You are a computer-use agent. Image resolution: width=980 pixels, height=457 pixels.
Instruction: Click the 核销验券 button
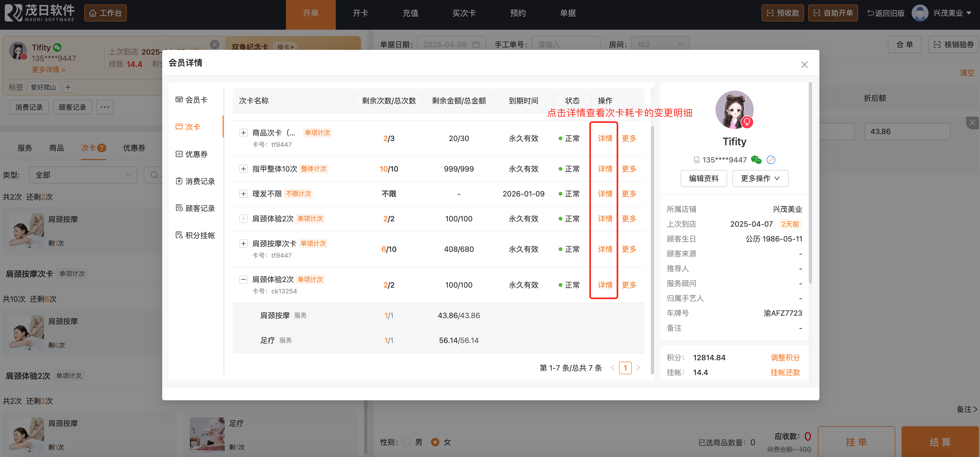[x=953, y=45]
